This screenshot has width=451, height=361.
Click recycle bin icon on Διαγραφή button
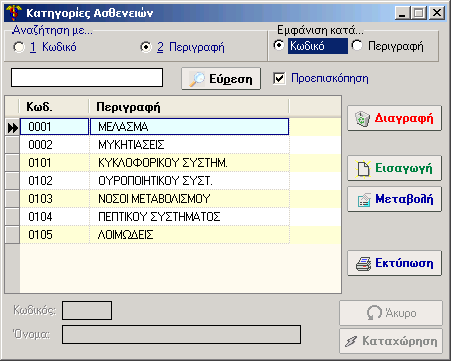pyautogui.click(x=362, y=119)
